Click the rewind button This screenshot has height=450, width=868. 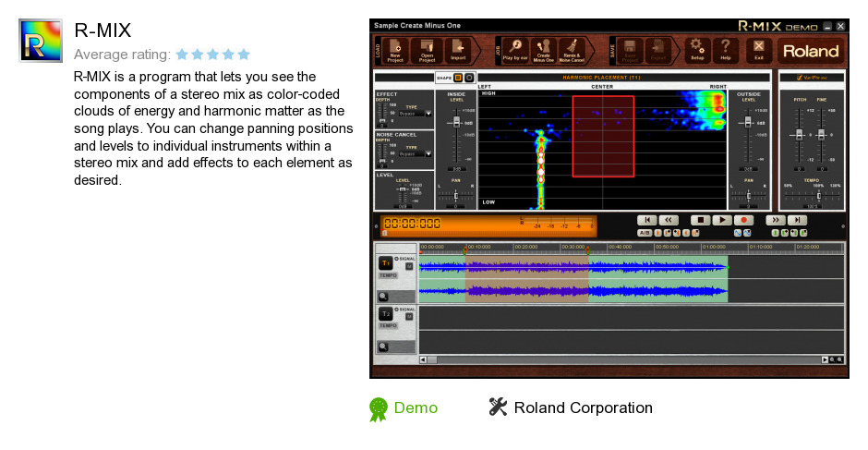[x=669, y=220]
